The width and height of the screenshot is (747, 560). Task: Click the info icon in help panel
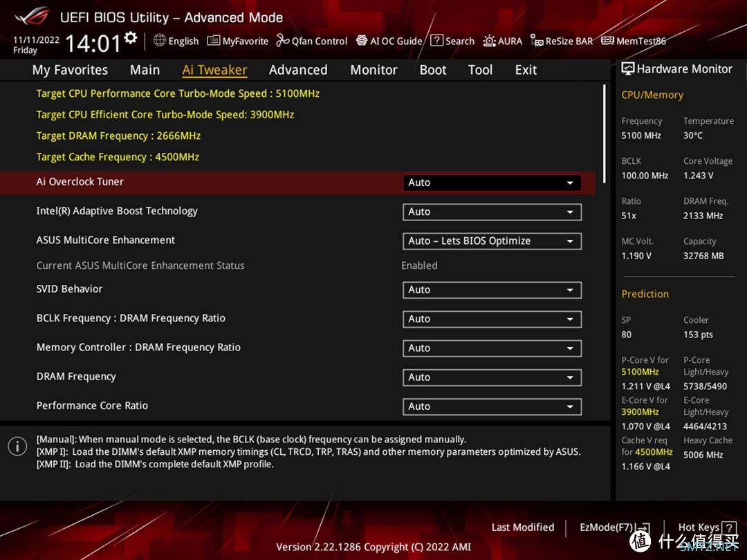tap(17, 447)
